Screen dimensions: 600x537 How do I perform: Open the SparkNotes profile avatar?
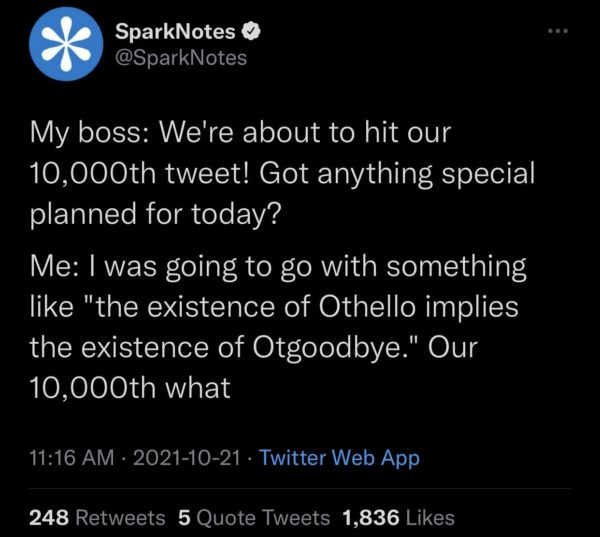[60, 46]
